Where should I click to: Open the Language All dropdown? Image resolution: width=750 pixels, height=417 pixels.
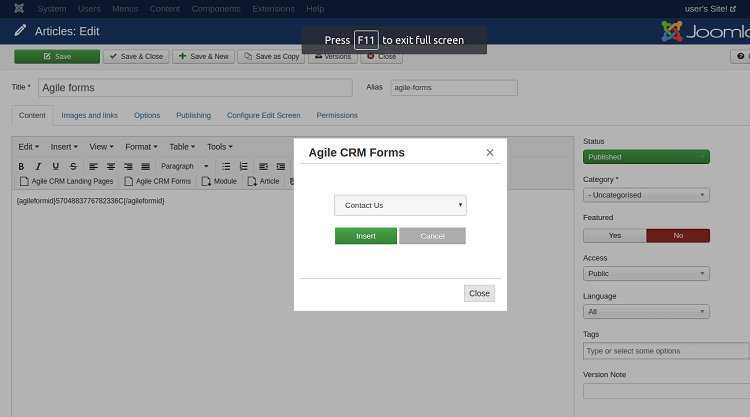646,312
